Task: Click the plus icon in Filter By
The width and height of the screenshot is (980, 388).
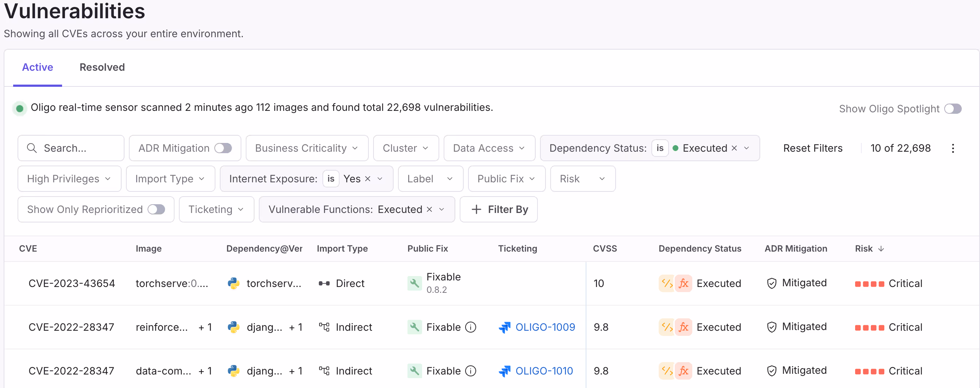Action: click(476, 209)
